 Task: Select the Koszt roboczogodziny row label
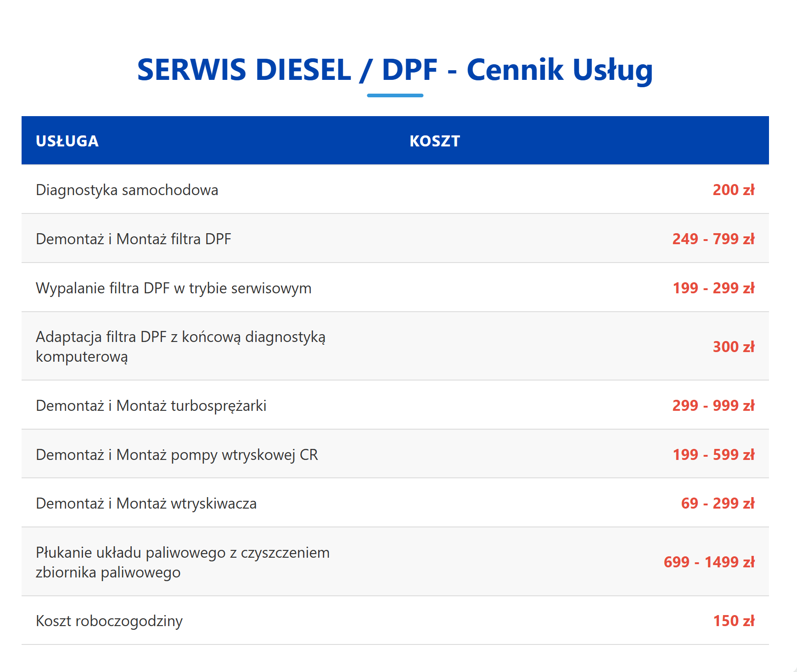point(109,621)
